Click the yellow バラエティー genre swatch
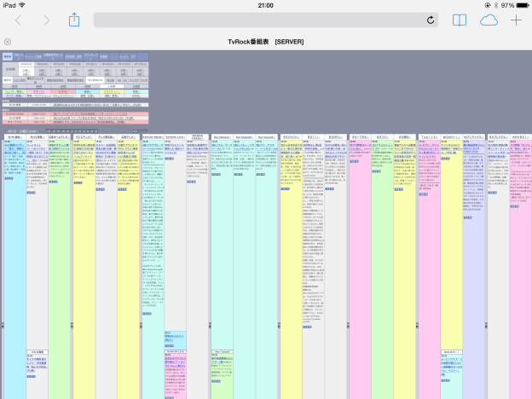This screenshot has height=399, width=532. coord(112,91)
